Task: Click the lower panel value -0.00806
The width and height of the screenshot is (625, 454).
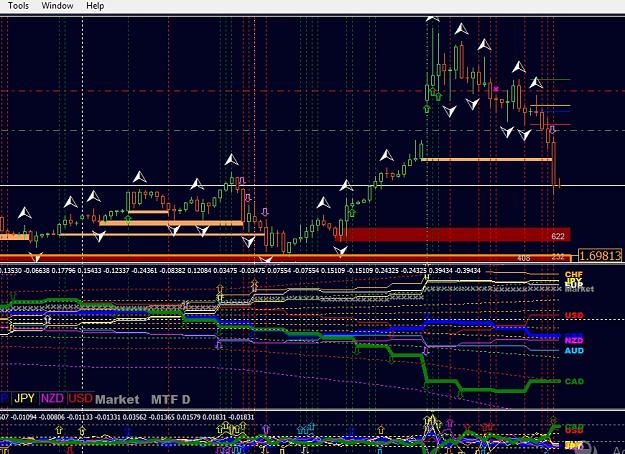Action: (x=52, y=417)
